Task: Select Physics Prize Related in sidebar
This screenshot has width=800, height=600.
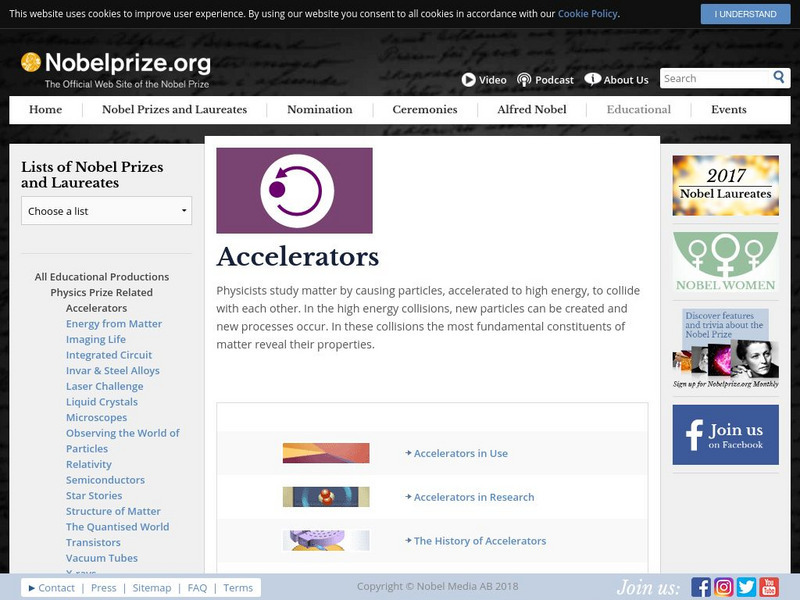Action: point(102,292)
